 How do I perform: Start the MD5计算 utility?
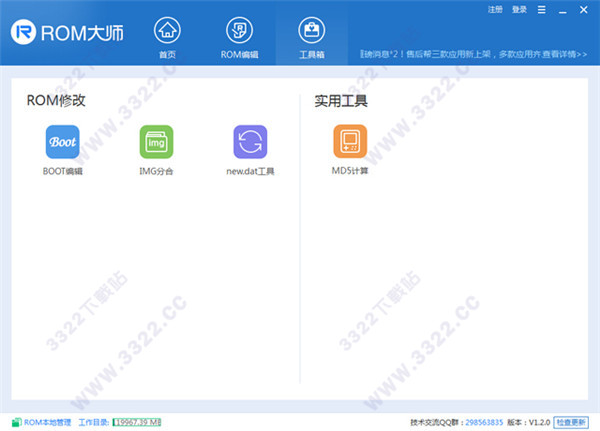tap(350, 141)
